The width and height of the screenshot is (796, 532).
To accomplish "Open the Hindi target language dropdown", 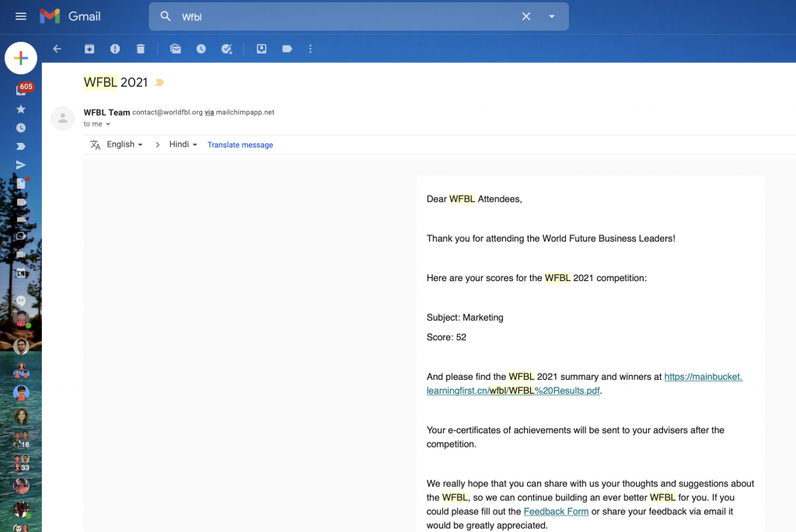I will 183,144.
